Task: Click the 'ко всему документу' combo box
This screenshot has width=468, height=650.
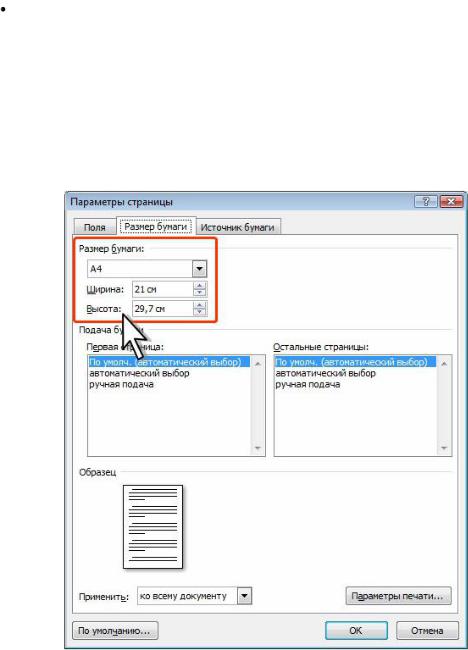Action: coord(194,596)
